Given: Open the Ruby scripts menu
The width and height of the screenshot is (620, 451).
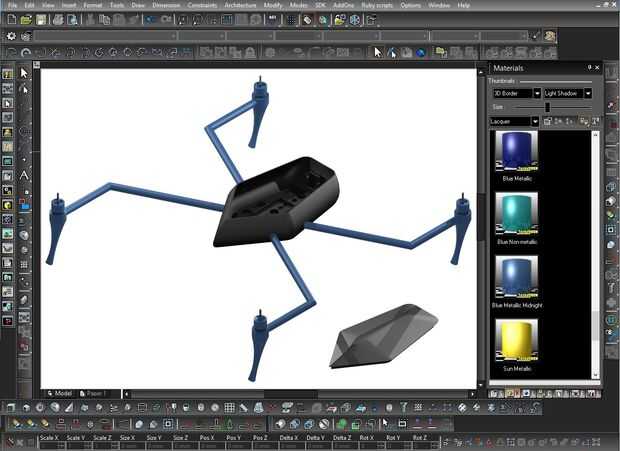Looking at the screenshot, I should coord(377,6).
